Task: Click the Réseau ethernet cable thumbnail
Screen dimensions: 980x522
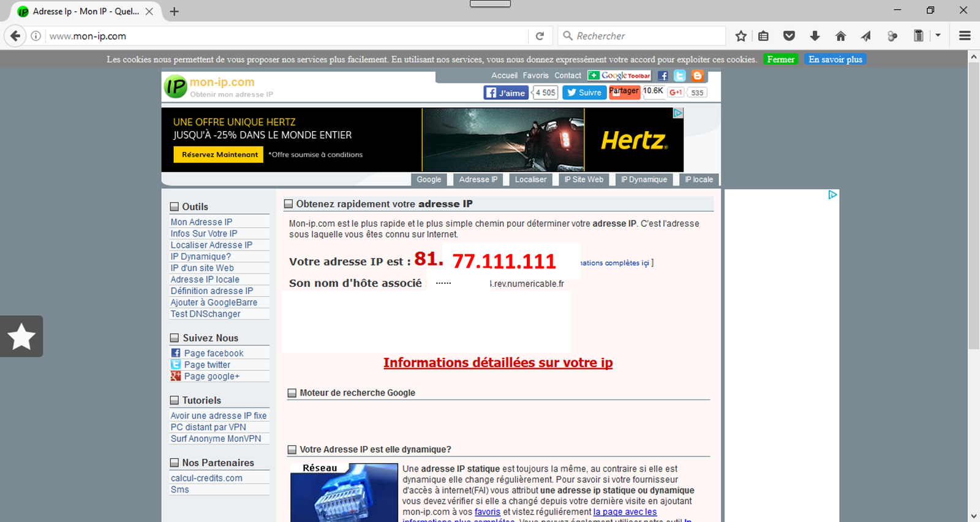Action: tap(344, 493)
